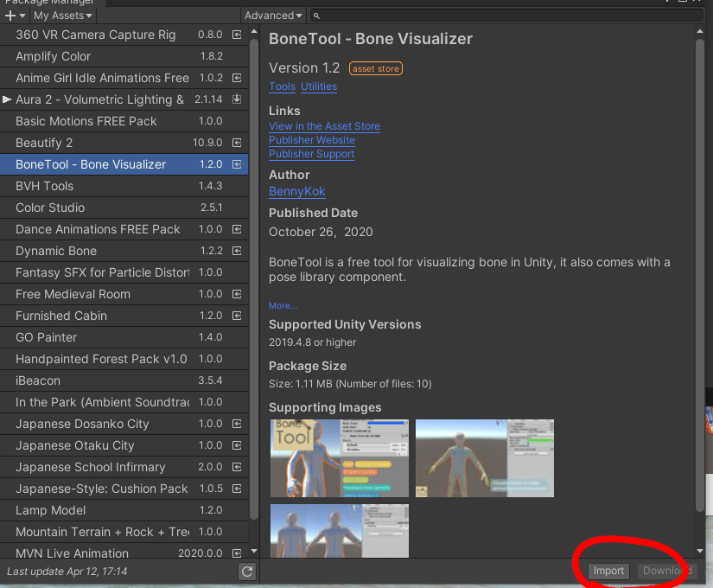
Task: Select Beautify 2 package row
Action: 124,143
